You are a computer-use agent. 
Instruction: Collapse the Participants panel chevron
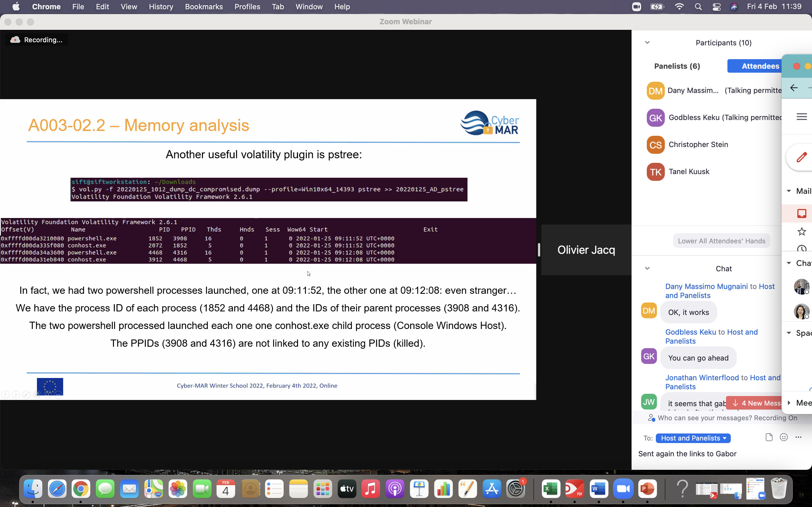click(647, 43)
